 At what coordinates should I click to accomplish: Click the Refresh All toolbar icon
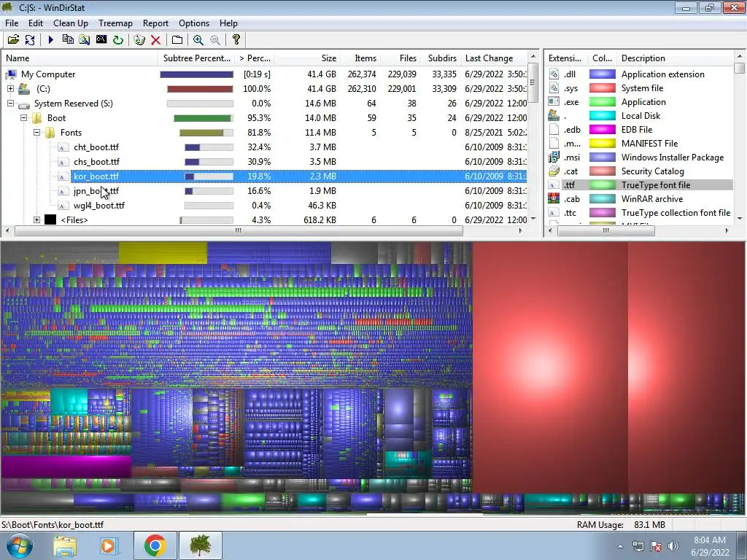29,40
